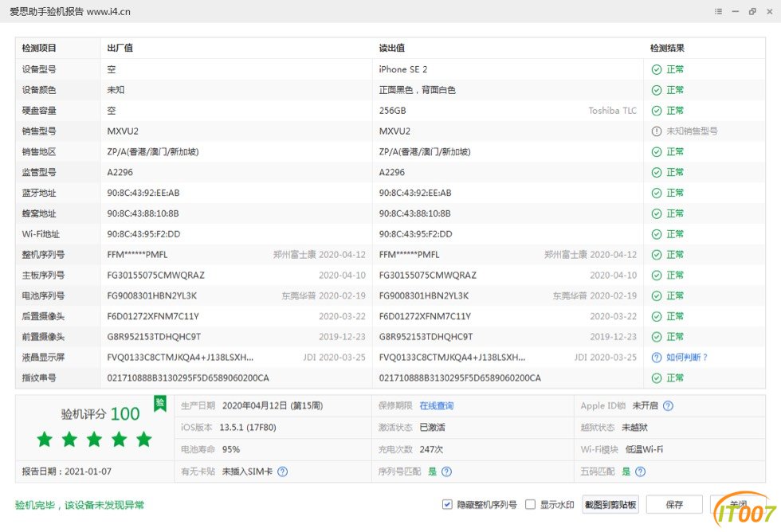Select factory rear camera serial F6D01272XFNM7C11Y

[x=153, y=316]
